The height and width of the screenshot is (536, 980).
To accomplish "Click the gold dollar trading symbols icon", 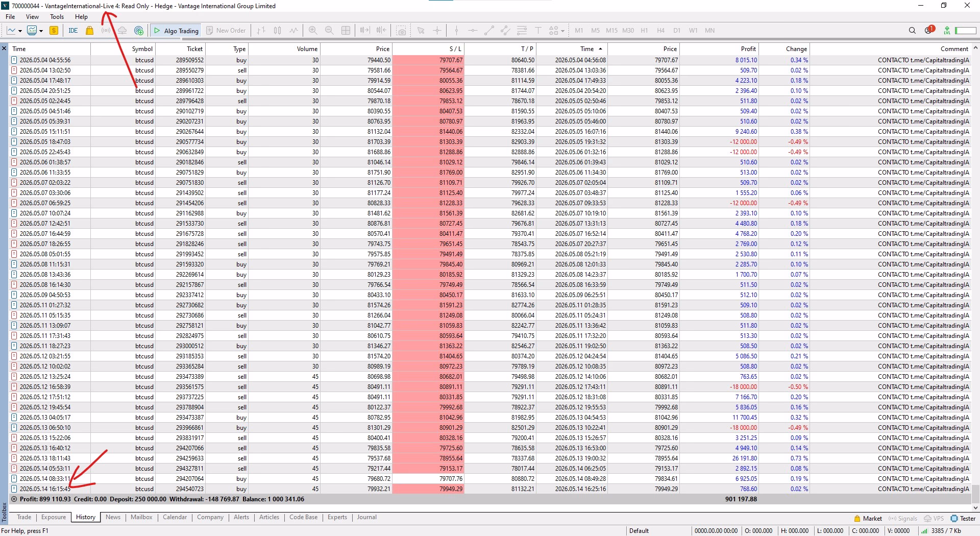I will click(54, 31).
